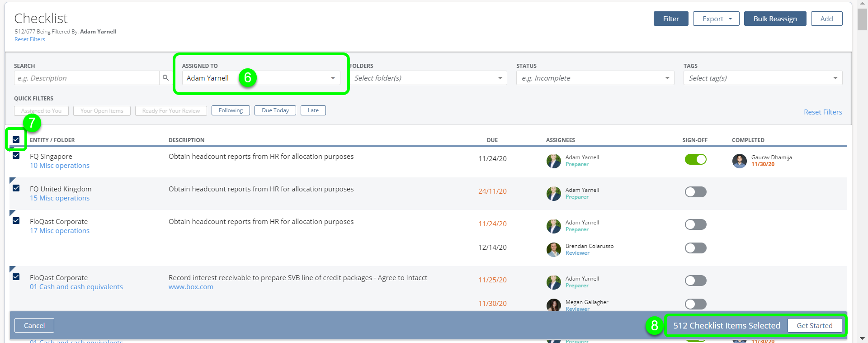Click the Search description input field
Screen dimensions: 868x343
point(86,78)
